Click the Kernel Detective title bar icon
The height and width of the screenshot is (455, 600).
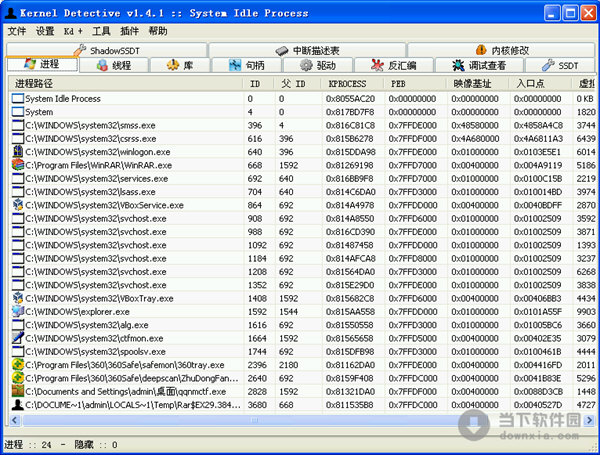click(10, 13)
